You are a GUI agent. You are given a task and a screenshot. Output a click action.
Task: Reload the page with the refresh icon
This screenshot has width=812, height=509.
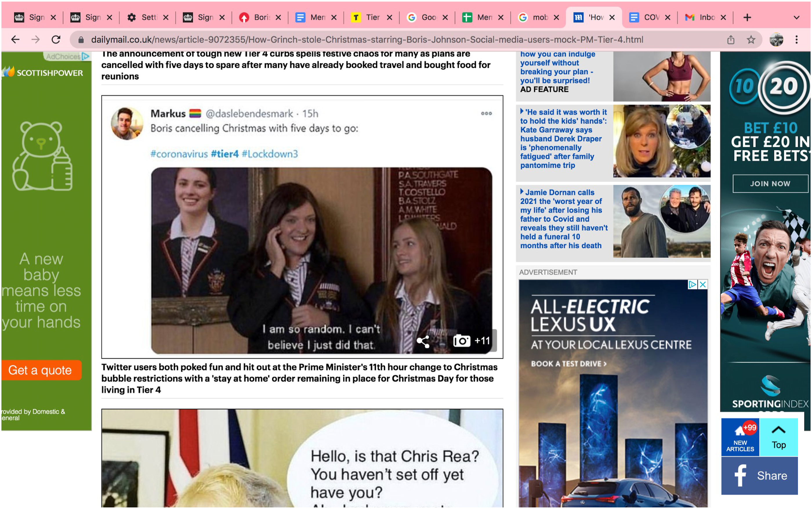[x=56, y=40]
